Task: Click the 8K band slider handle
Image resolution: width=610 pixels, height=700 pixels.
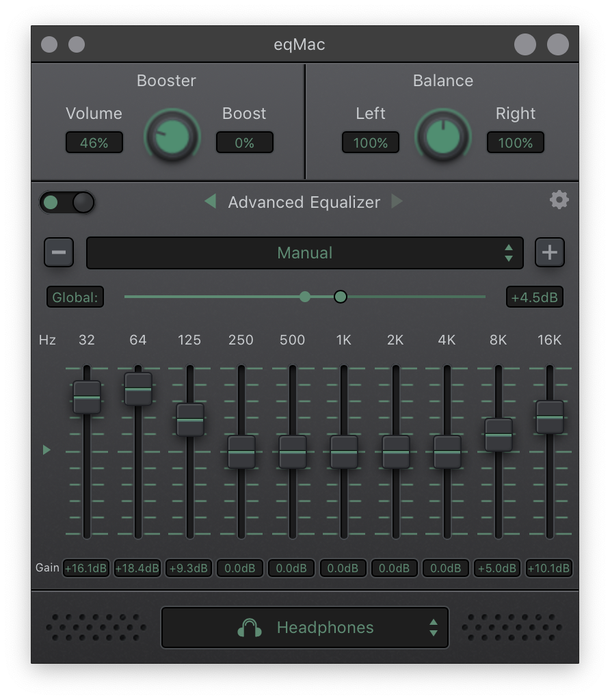Action: (499, 435)
